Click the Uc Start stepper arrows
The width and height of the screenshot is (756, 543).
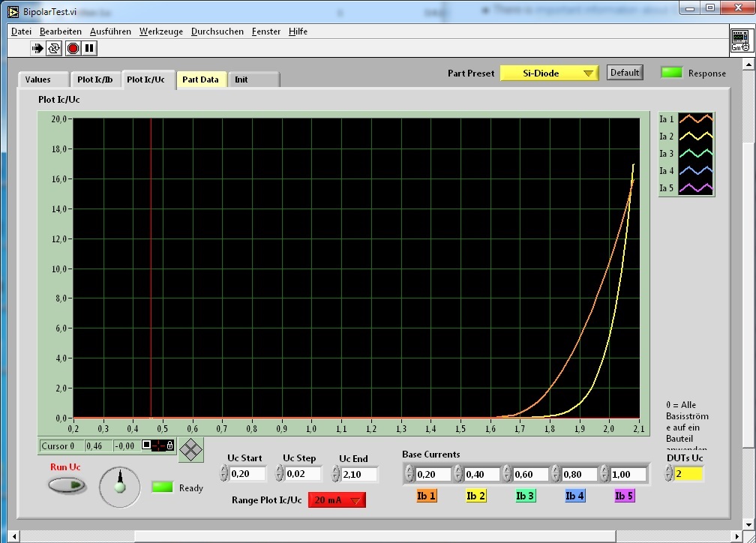click(223, 474)
